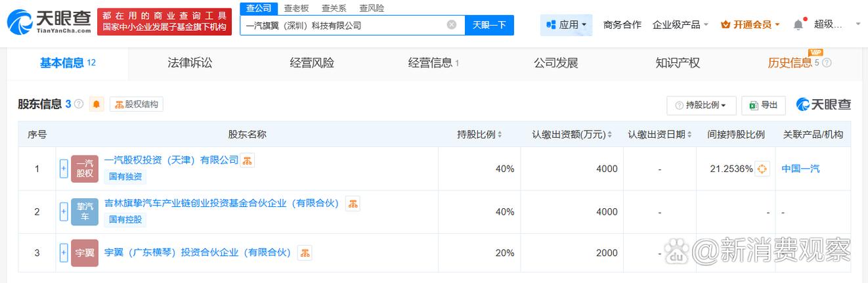Image resolution: width=868 pixels, height=283 pixels.
Task: Click the 21.2536% indirect holding value
Action: pos(731,169)
